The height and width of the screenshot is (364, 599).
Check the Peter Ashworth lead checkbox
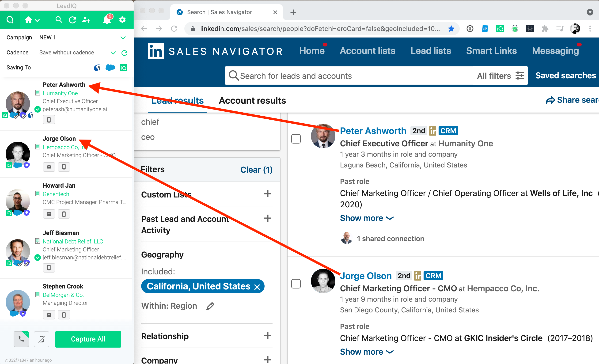(x=296, y=139)
